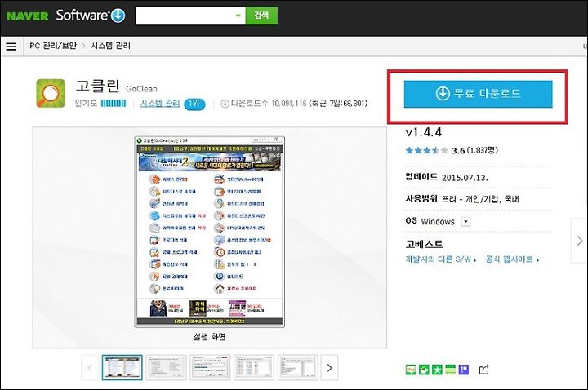Viewport: 588px width, 390px height.
Task: Select the third screenshot thumbnail
Action: [210, 368]
